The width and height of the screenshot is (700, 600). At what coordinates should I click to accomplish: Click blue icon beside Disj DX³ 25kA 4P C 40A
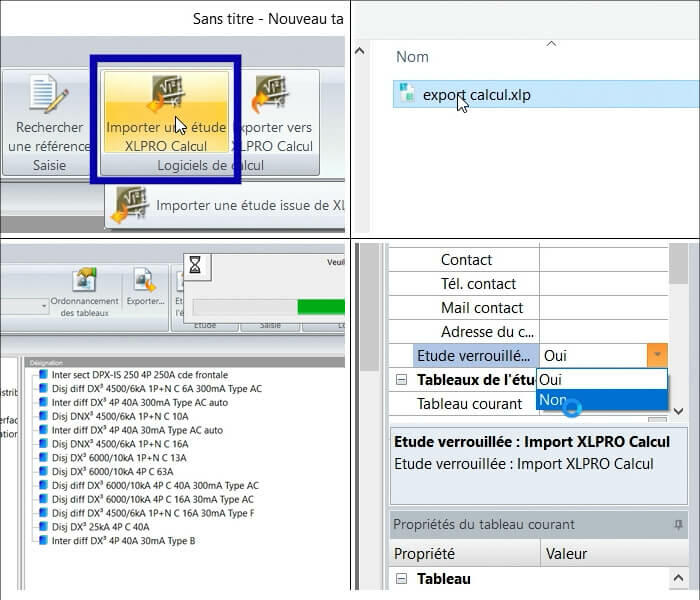(x=43, y=526)
